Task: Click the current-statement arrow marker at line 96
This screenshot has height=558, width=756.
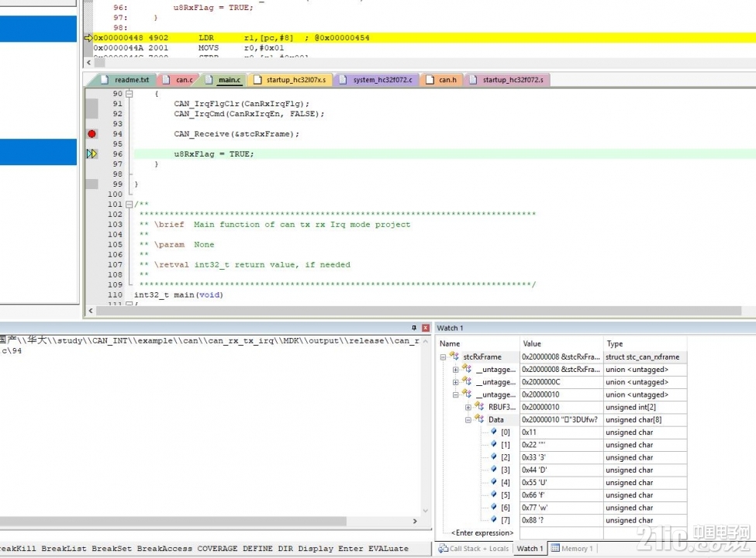Action: coord(91,153)
